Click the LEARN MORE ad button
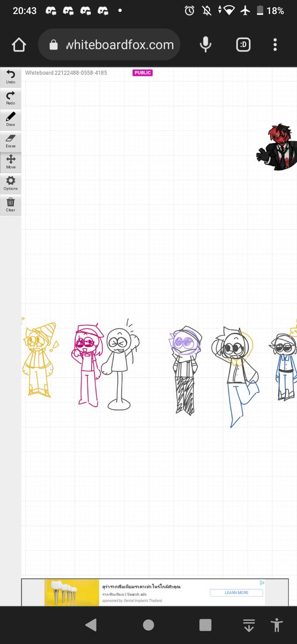297x644 pixels. tap(236, 593)
